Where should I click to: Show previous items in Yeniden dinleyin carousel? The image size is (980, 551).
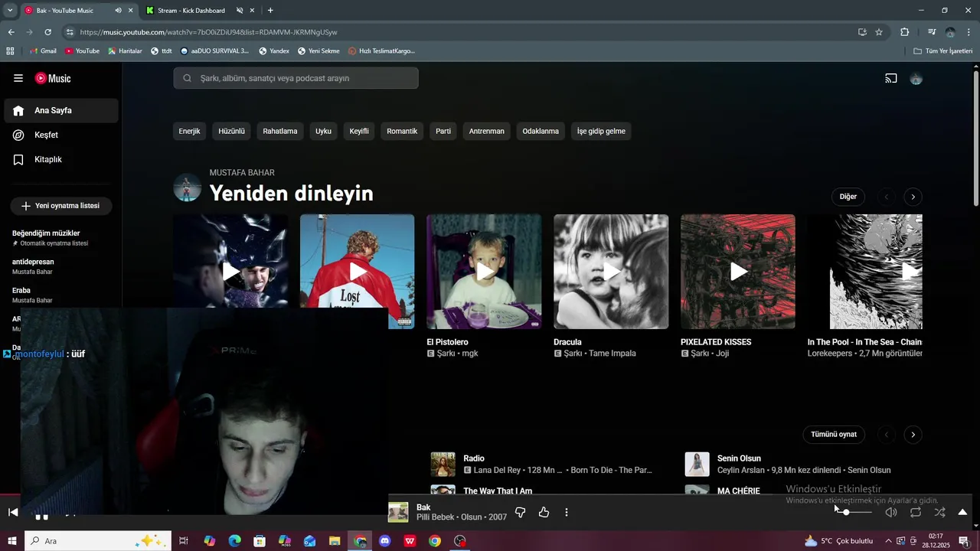pyautogui.click(x=887, y=197)
